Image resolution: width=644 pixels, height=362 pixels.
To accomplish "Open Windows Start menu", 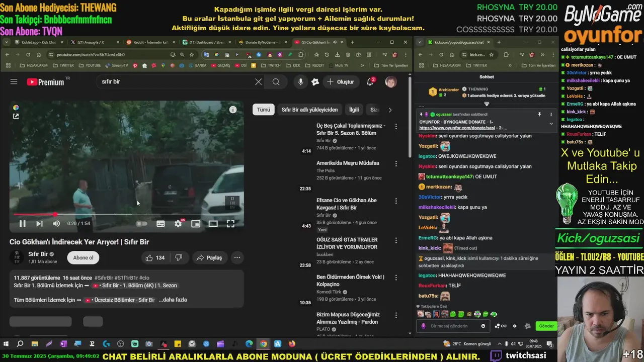I will [6, 344].
